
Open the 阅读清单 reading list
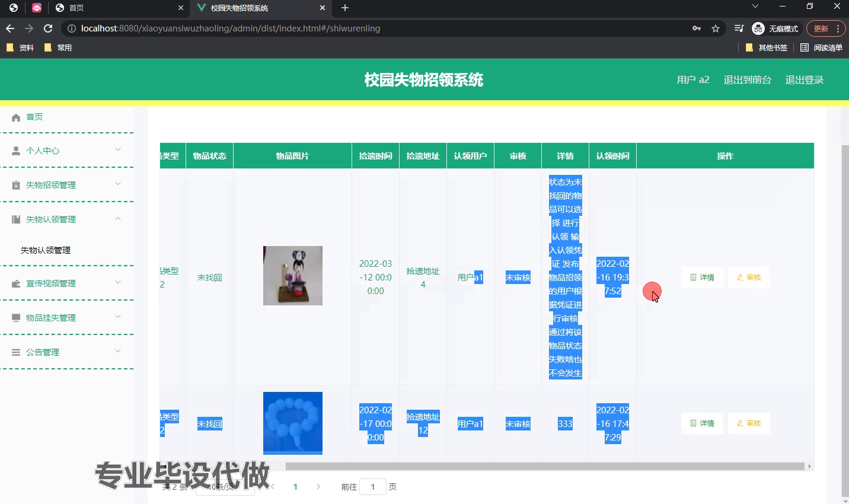point(821,47)
